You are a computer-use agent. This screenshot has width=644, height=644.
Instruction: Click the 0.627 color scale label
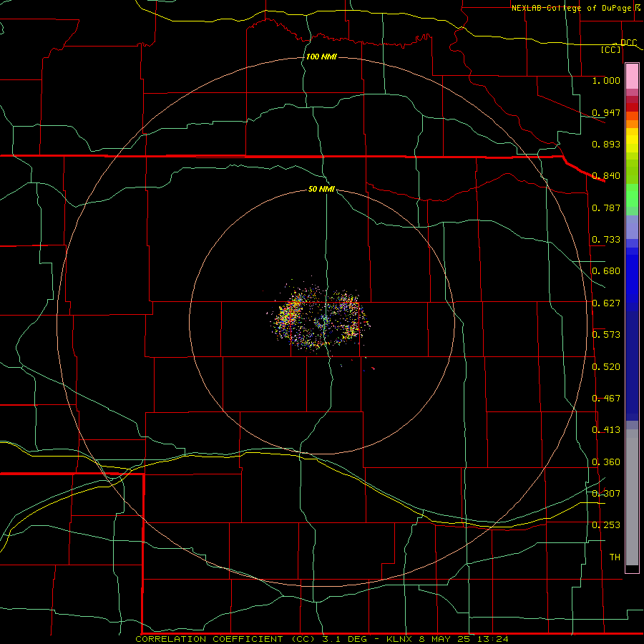[606, 303]
